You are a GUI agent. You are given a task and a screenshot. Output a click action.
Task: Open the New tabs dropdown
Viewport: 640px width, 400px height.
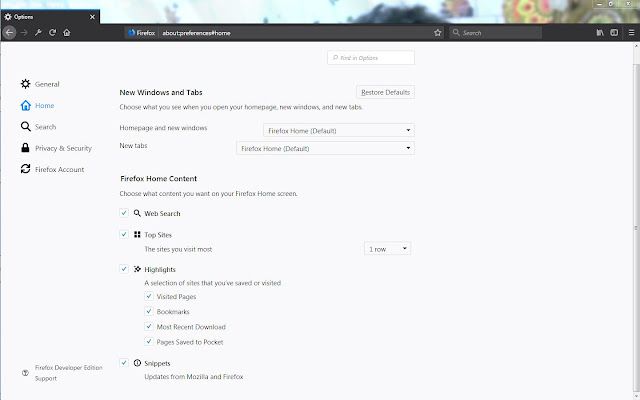click(x=325, y=148)
